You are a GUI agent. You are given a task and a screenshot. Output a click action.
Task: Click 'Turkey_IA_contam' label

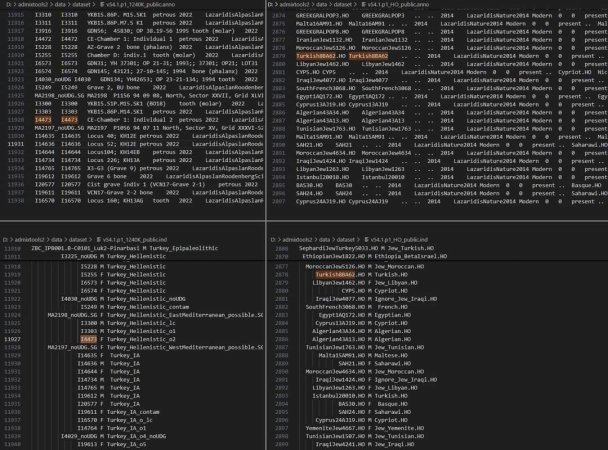tap(135, 412)
